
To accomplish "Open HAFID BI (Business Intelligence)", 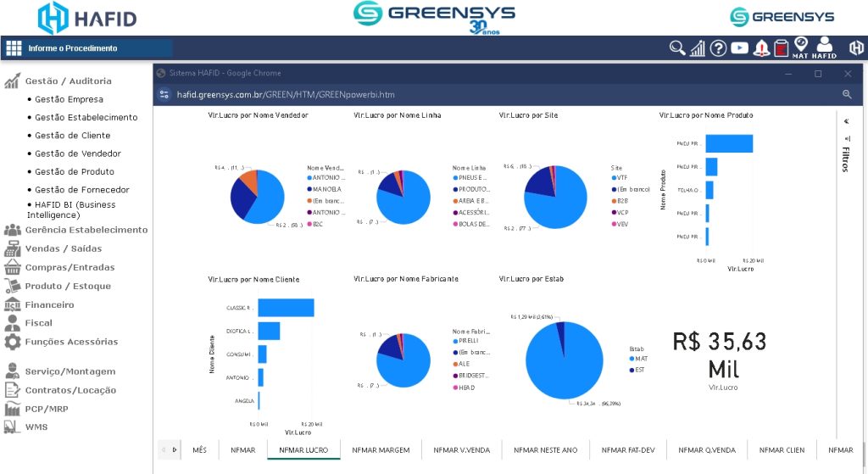I will (75, 209).
